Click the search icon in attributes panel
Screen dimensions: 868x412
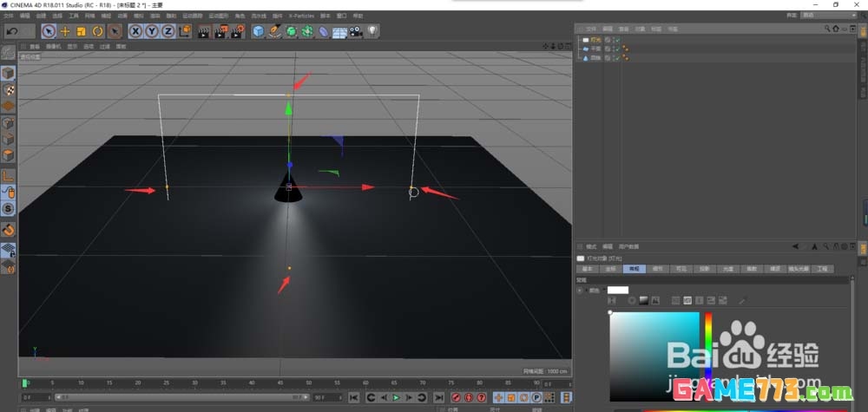pos(825,246)
